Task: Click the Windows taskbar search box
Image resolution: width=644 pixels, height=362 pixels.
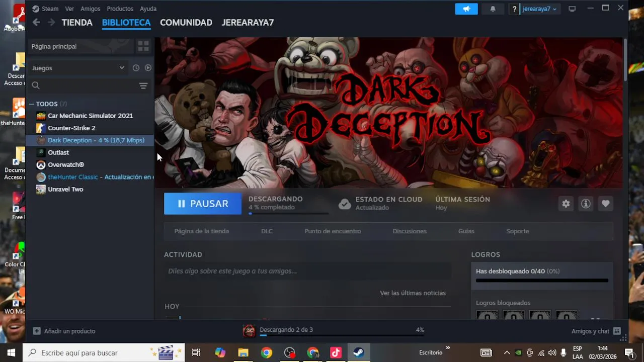Action: (x=104, y=353)
